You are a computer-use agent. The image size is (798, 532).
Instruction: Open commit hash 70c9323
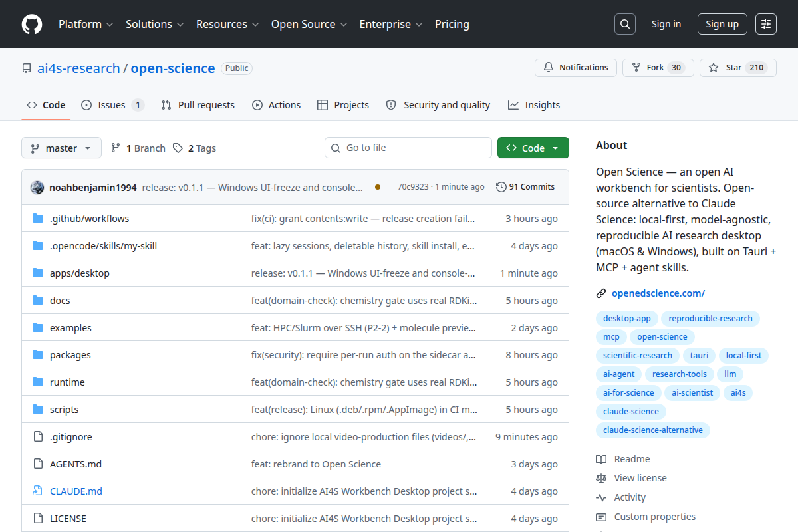pyautogui.click(x=413, y=187)
